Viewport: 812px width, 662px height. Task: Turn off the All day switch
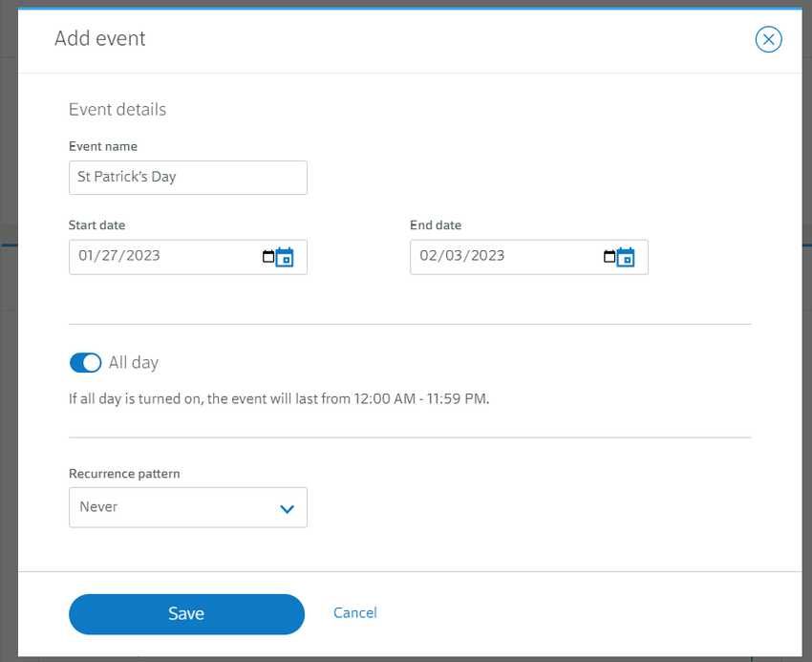[85, 363]
